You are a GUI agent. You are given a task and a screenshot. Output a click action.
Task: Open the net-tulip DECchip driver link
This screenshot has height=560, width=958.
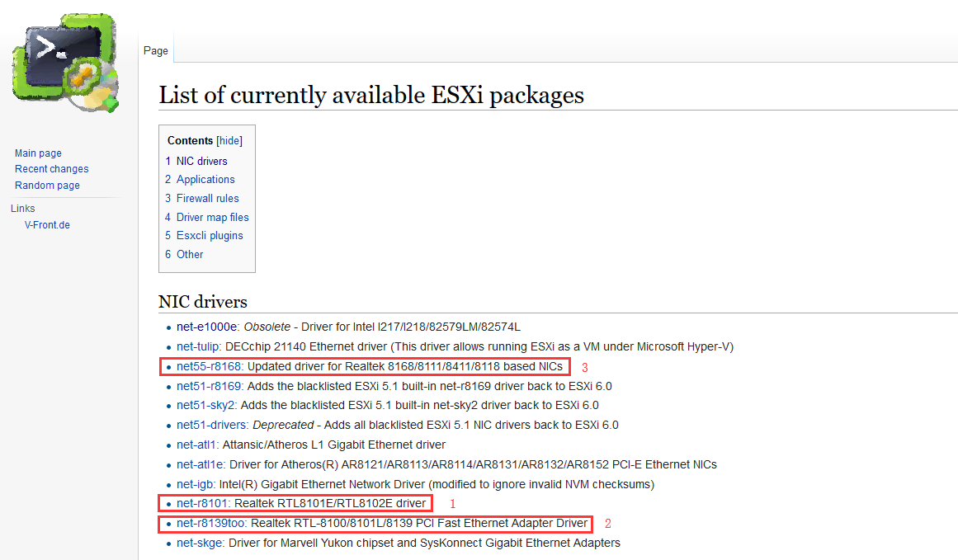[x=198, y=346]
